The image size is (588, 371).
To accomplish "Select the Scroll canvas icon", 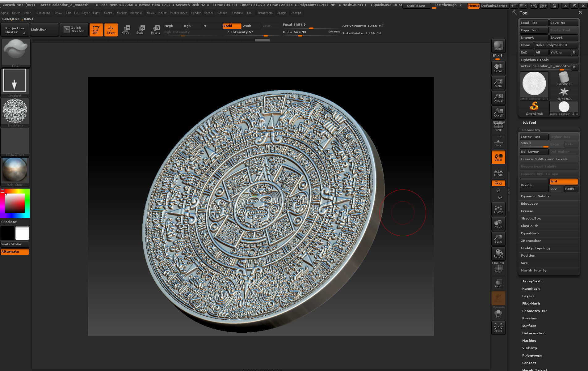I will coord(498,68).
